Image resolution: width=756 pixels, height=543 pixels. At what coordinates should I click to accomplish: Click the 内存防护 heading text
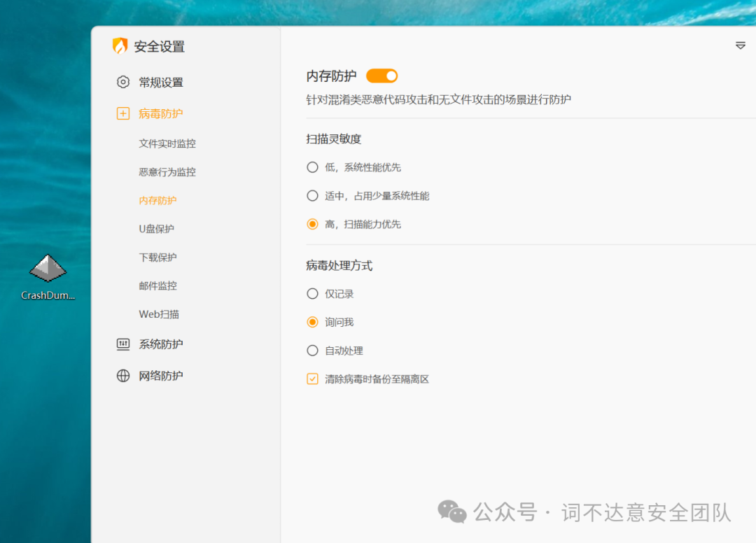(331, 76)
